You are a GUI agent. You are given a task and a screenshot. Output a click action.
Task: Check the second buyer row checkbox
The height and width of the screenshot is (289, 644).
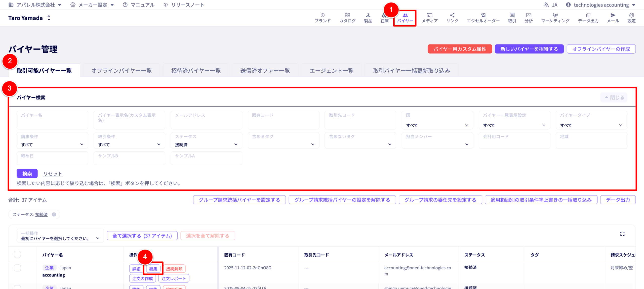[17, 288]
